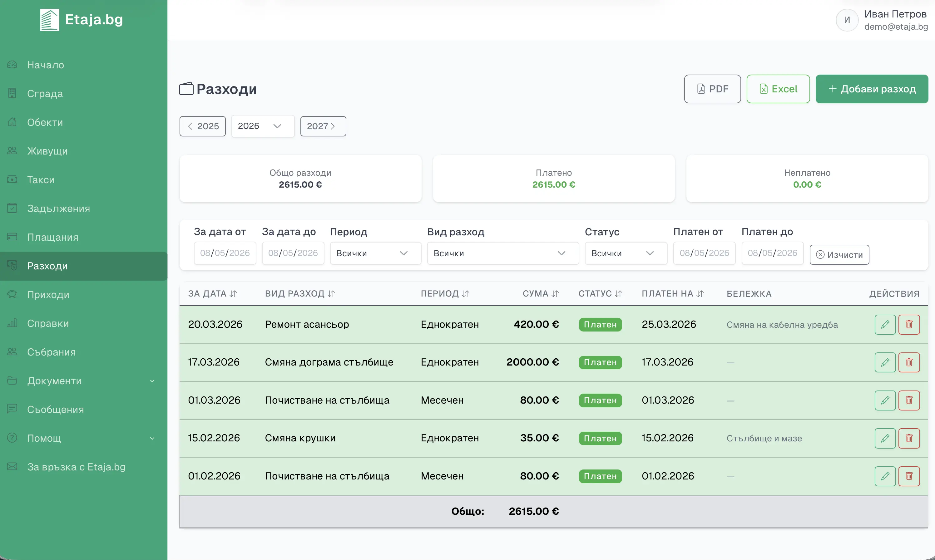Click amount 2000.00 € in table
935x560 pixels.
tap(532, 362)
